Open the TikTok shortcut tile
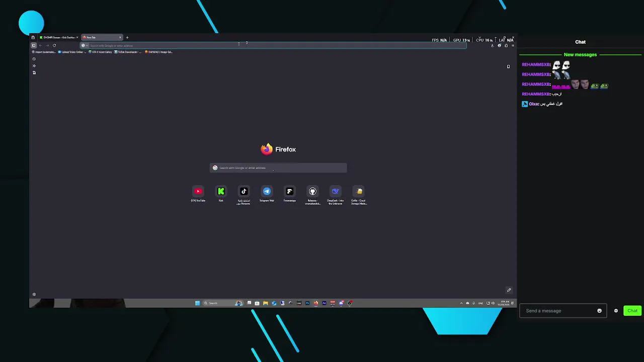 [244, 191]
